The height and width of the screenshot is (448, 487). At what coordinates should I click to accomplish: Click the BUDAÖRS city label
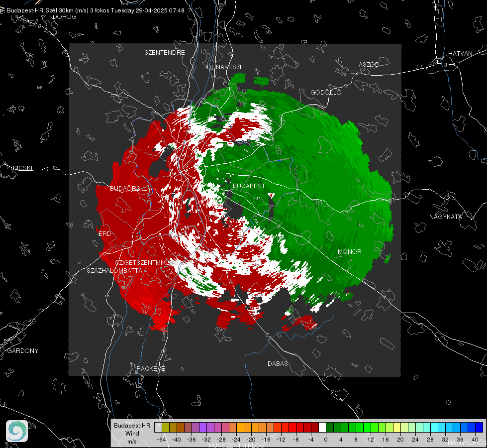pos(125,188)
